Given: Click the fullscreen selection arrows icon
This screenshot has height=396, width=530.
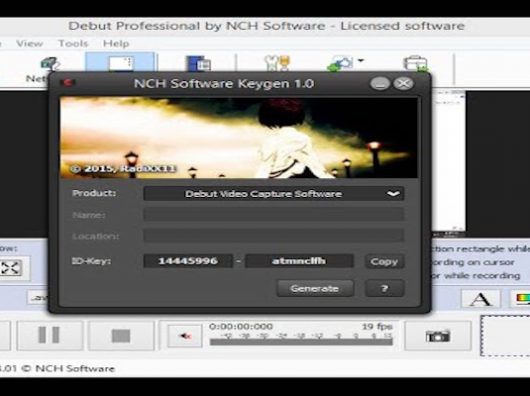Looking at the screenshot, I should [x=11, y=268].
